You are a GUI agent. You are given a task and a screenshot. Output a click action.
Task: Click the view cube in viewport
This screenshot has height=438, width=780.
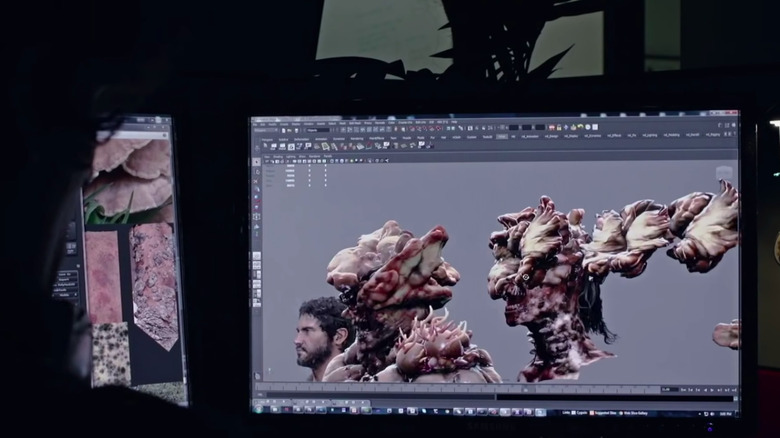pyautogui.click(x=724, y=173)
